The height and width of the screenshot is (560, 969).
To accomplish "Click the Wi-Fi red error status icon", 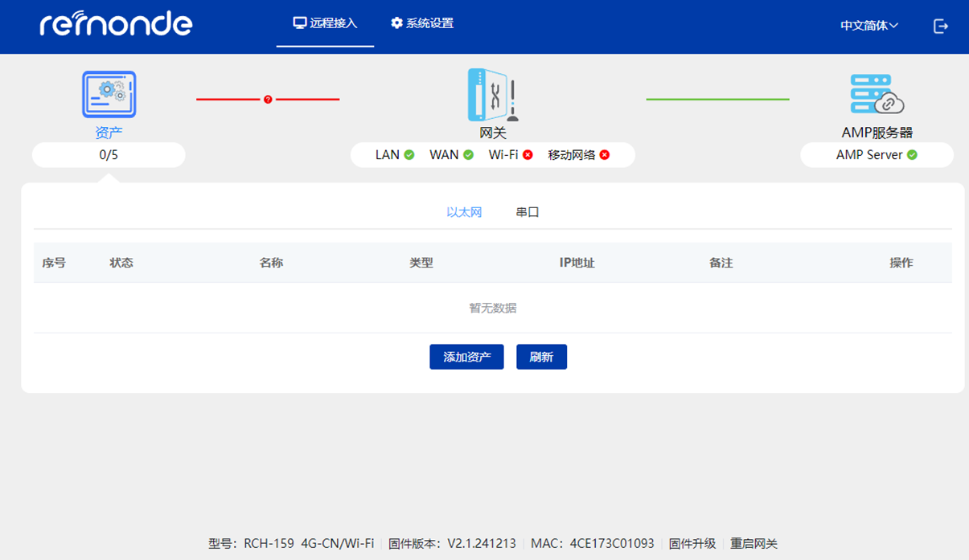I will point(529,154).
